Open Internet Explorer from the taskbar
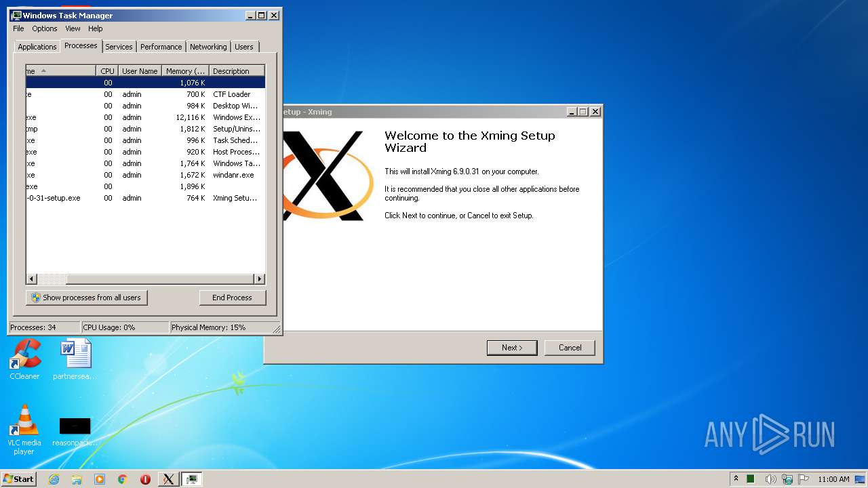This screenshot has width=868, height=488. click(54, 479)
